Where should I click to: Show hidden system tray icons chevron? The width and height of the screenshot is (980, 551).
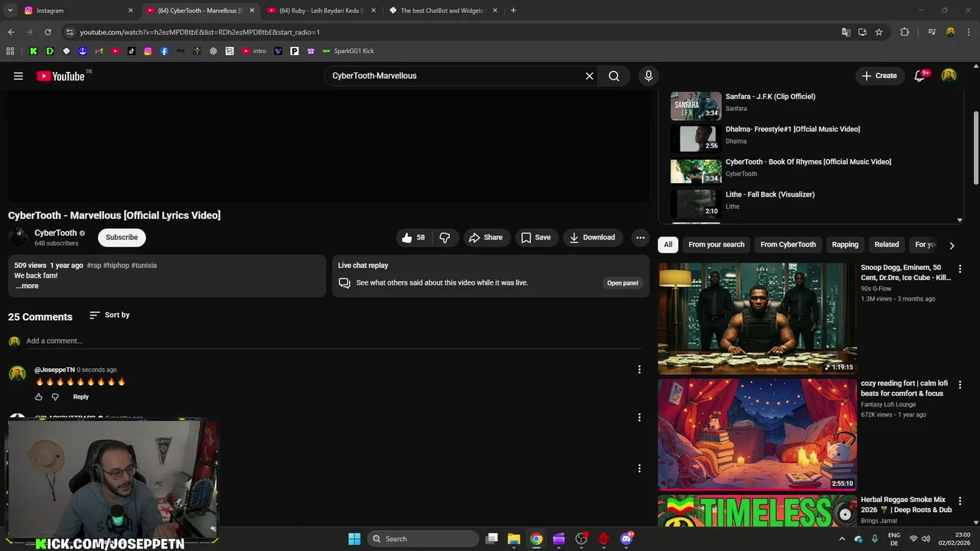(842, 539)
